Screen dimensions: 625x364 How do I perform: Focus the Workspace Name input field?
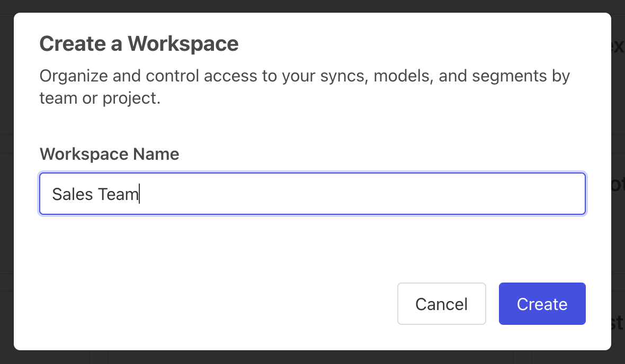pos(312,194)
